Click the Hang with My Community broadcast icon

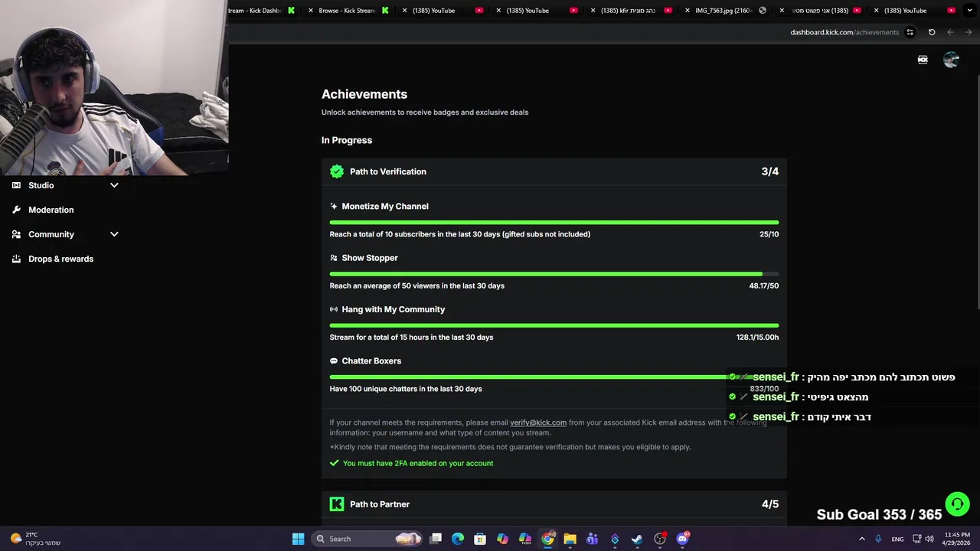[x=334, y=309]
